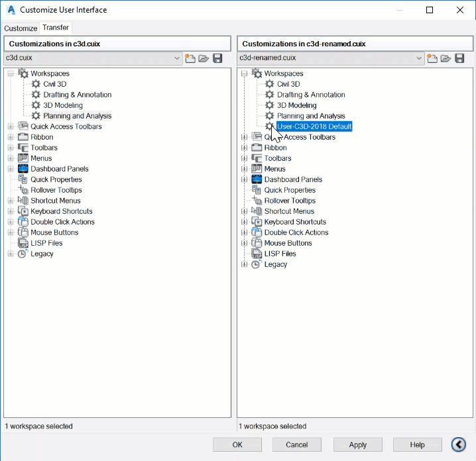Click Rollover Tooltips icon in left tree
The height and width of the screenshot is (461, 476).
coord(23,190)
